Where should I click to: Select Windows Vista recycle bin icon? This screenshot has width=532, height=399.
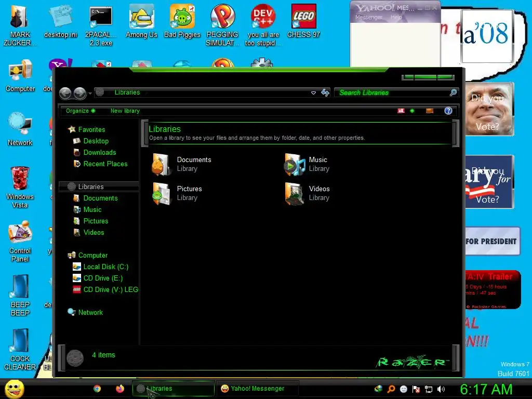(20, 187)
